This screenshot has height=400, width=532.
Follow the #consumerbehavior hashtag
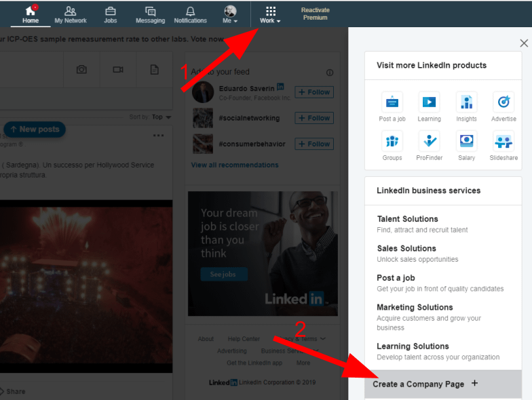[314, 144]
